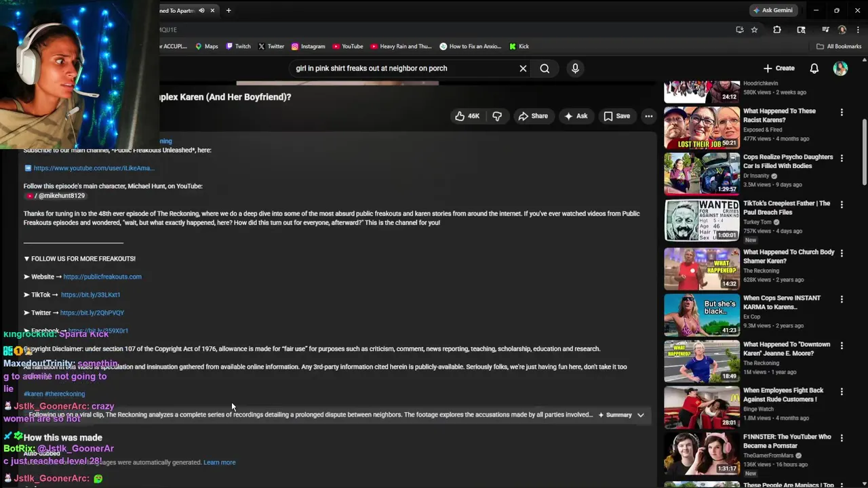Open Twitter bookmark
The height and width of the screenshot is (488, 868).
pos(271,46)
